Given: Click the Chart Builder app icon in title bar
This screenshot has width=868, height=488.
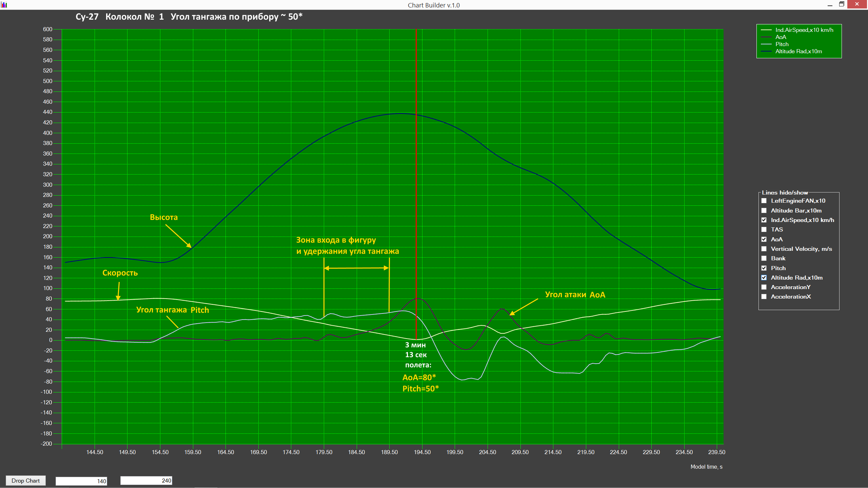Looking at the screenshot, I should (4, 5).
